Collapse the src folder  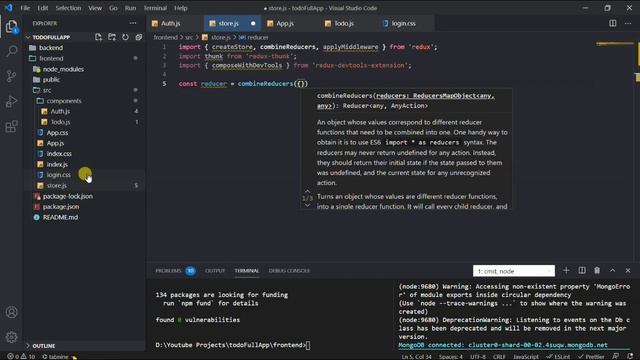click(47, 90)
